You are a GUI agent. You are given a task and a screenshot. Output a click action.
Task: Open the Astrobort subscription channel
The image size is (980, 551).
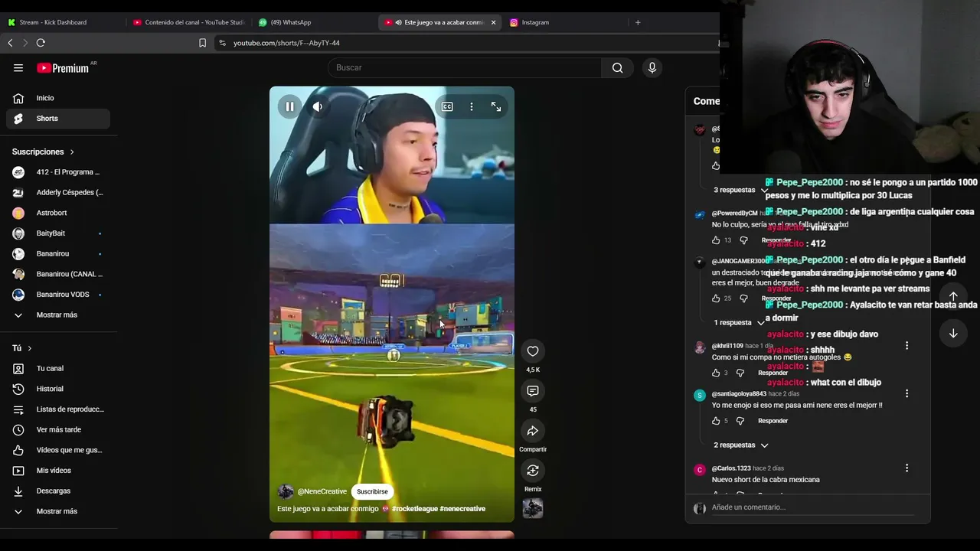(58, 213)
